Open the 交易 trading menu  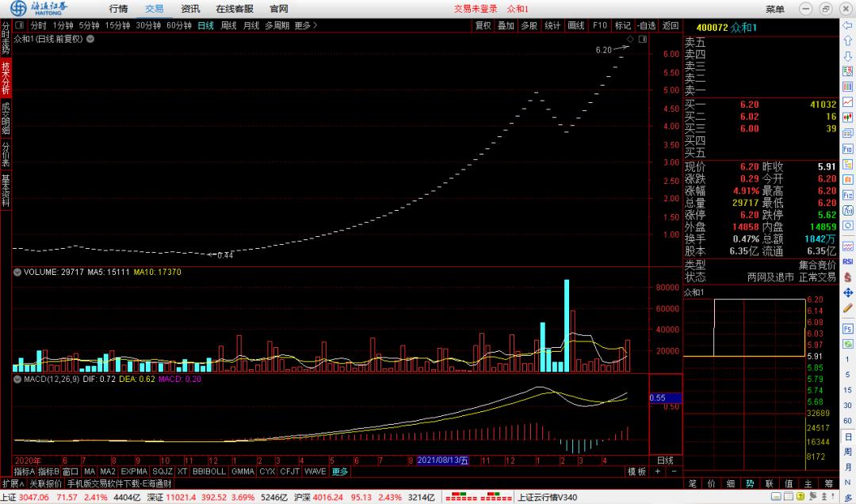point(155,9)
